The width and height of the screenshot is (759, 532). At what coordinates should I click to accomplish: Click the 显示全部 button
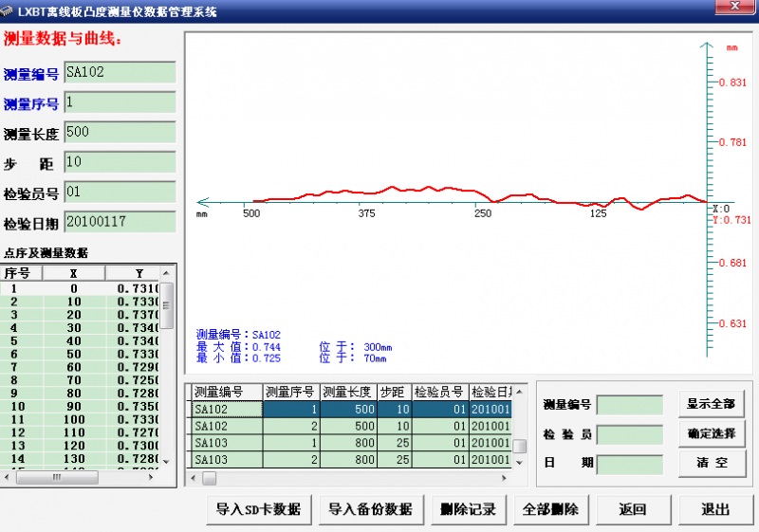pyautogui.click(x=711, y=404)
